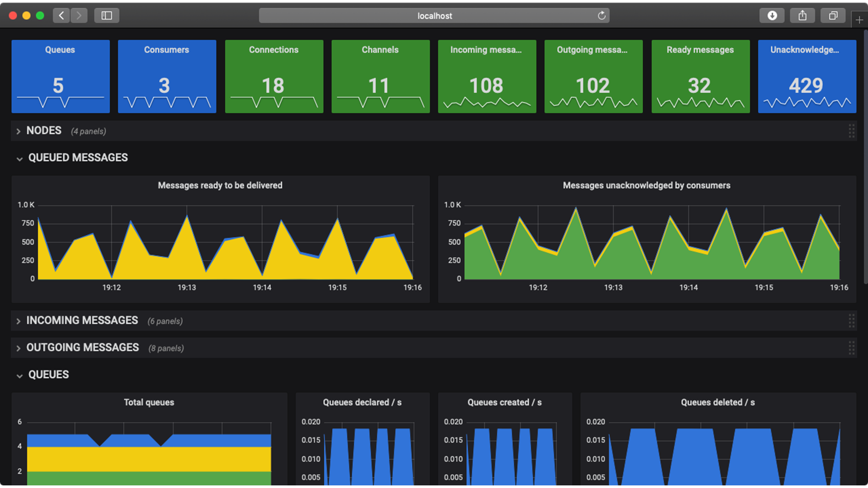868x488 pixels.
Task: Collapse the QUEUES section chevron
Action: tap(20, 375)
